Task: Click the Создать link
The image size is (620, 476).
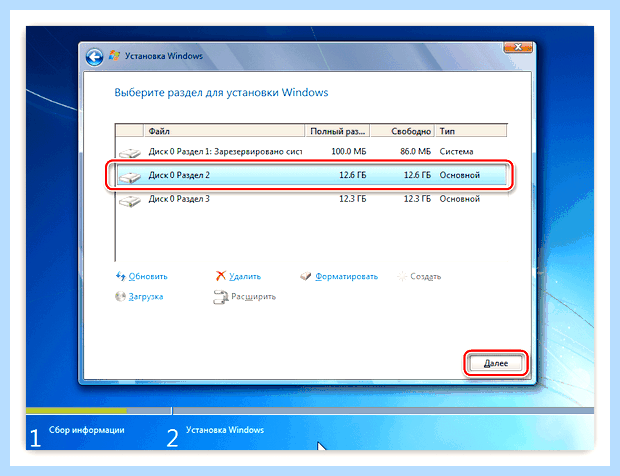Action: tap(425, 276)
